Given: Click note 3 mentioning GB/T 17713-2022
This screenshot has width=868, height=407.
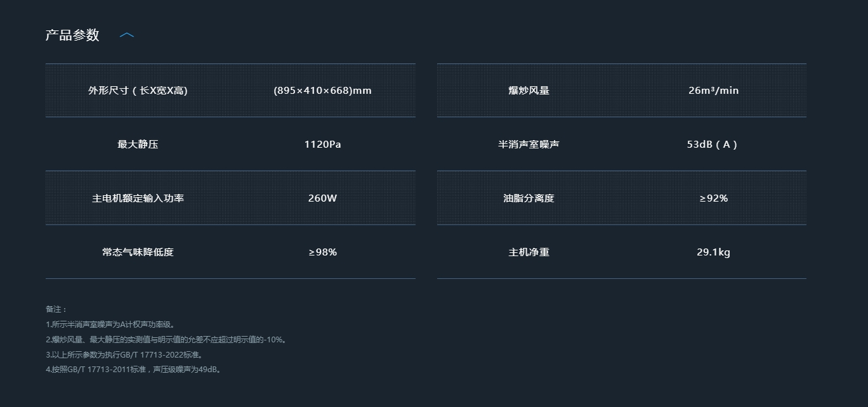Looking at the screenshot, I should coord(125,355).
